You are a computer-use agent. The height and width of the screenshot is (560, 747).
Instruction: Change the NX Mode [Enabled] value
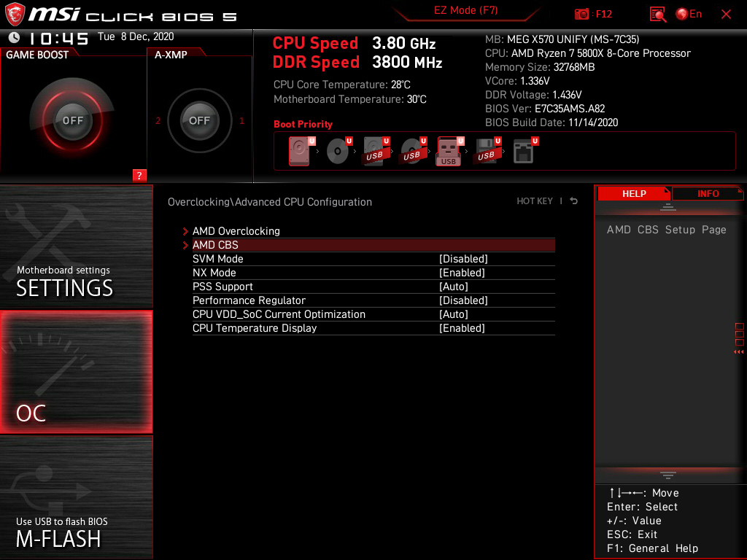[462, 273]
